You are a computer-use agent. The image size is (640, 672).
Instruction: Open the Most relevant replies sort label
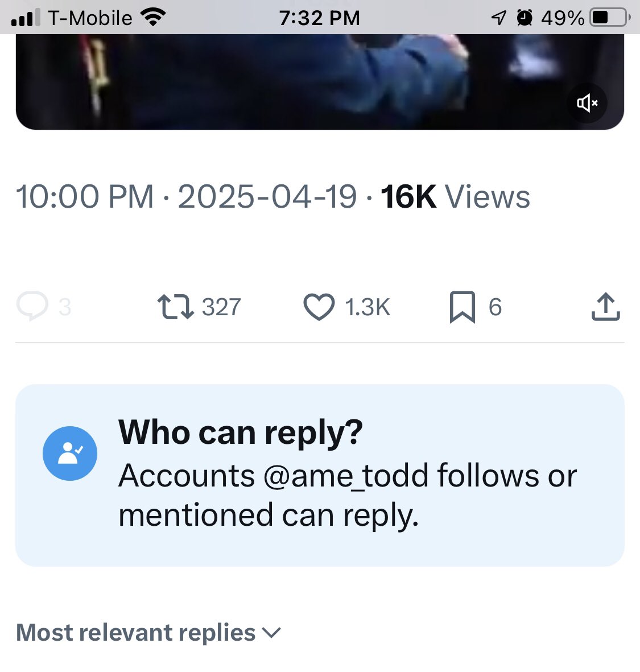point(135,632)
